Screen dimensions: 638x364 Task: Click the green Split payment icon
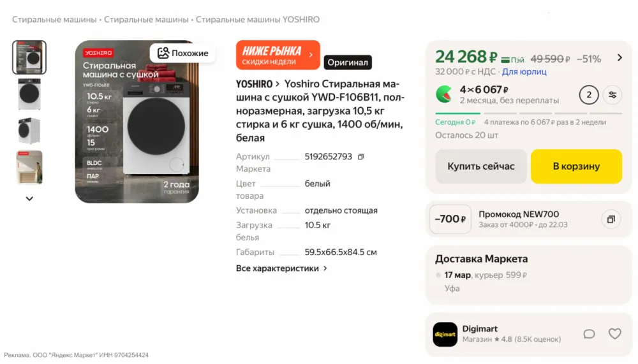(x=445, y=94)
